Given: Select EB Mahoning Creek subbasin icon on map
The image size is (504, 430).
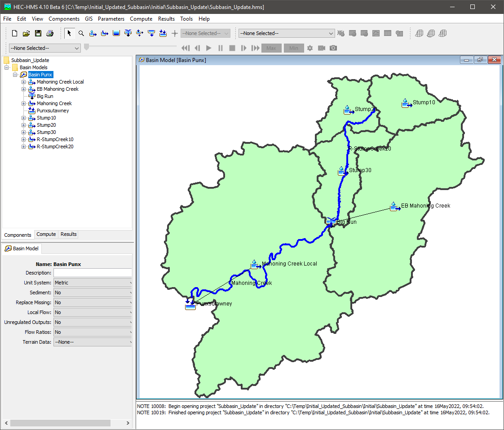Looking at the screenshot, I should [x=395, y=207].
